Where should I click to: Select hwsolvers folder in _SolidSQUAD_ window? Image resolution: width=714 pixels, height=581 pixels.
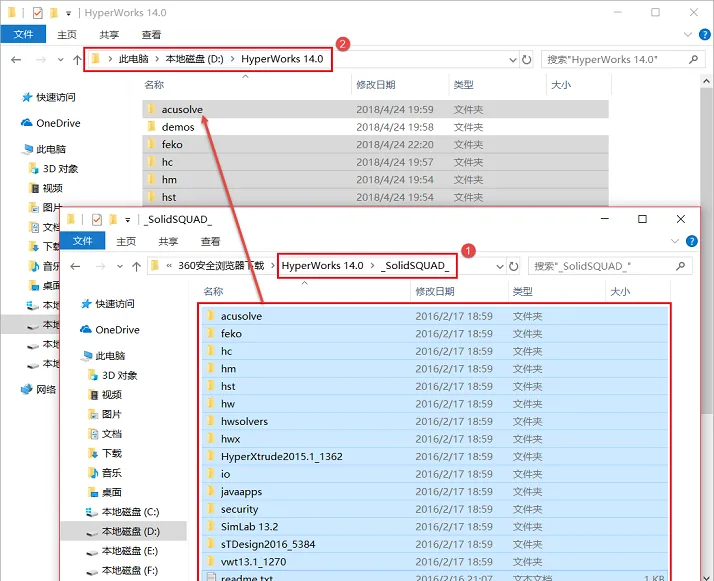(434, 421)
